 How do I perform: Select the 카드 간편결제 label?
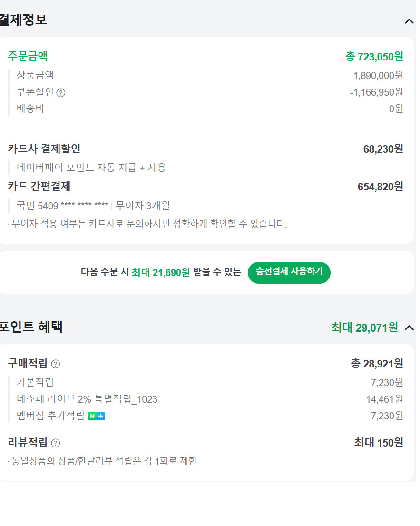pyautogui.click(x=39, y=186)
